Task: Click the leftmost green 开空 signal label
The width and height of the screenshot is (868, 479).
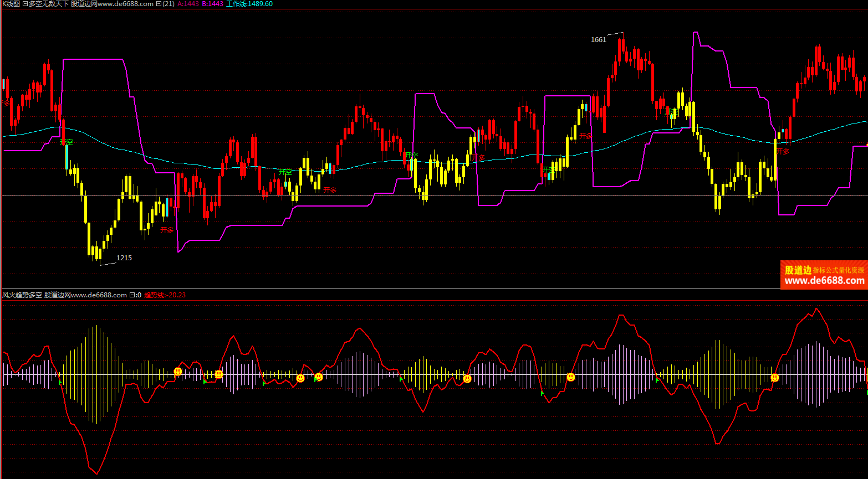Action: (x=67, y=142)
